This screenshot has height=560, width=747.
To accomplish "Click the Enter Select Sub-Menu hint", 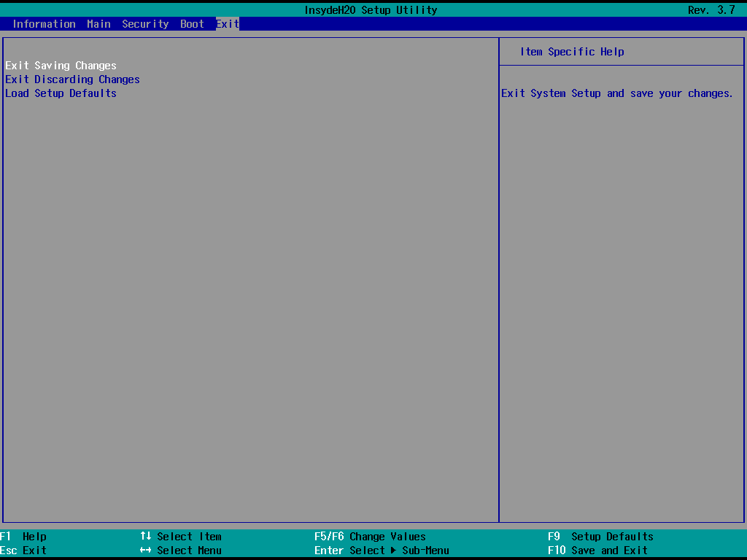I will pos(382,550).
